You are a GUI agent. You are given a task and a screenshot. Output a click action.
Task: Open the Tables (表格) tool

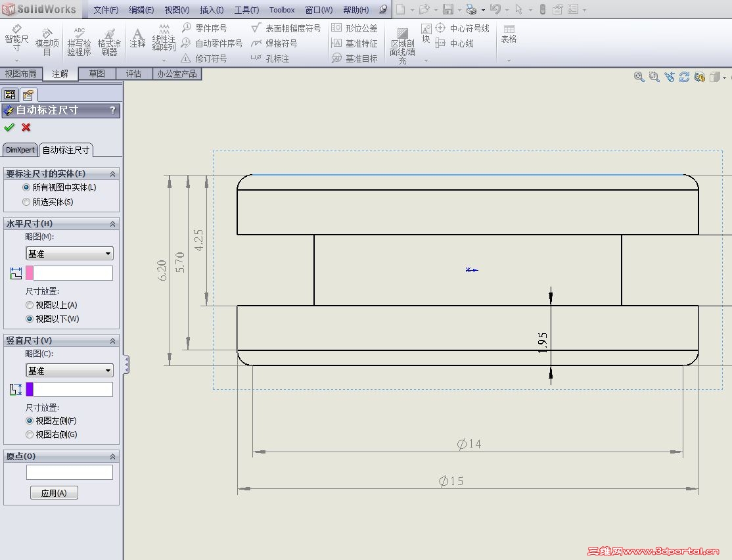(x=509, y=35)
